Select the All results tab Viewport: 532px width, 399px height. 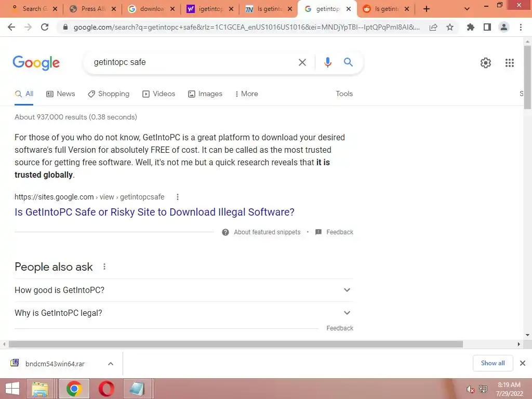click(x=24, y=94)
